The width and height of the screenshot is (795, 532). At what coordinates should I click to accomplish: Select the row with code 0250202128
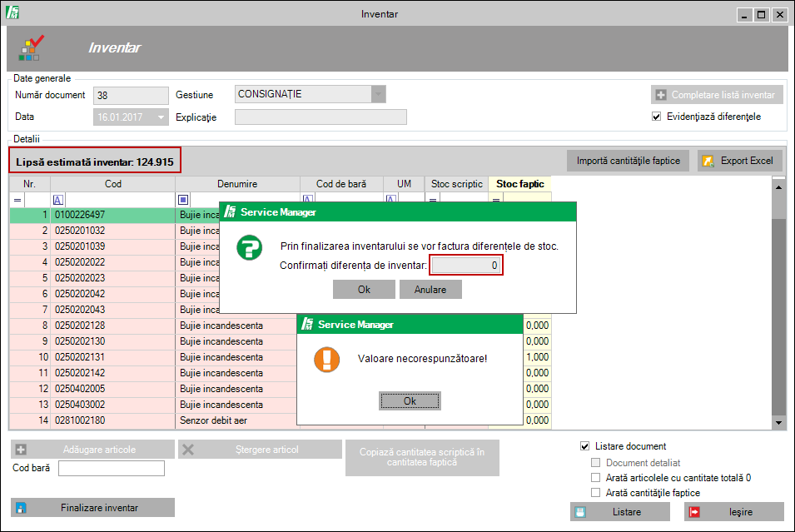tap(153, 326)
